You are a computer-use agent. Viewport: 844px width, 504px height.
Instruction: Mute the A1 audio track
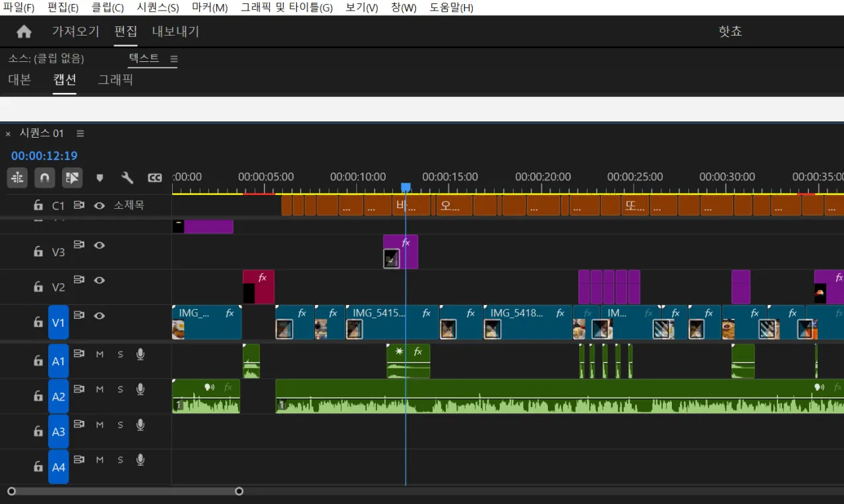point(100,354)
